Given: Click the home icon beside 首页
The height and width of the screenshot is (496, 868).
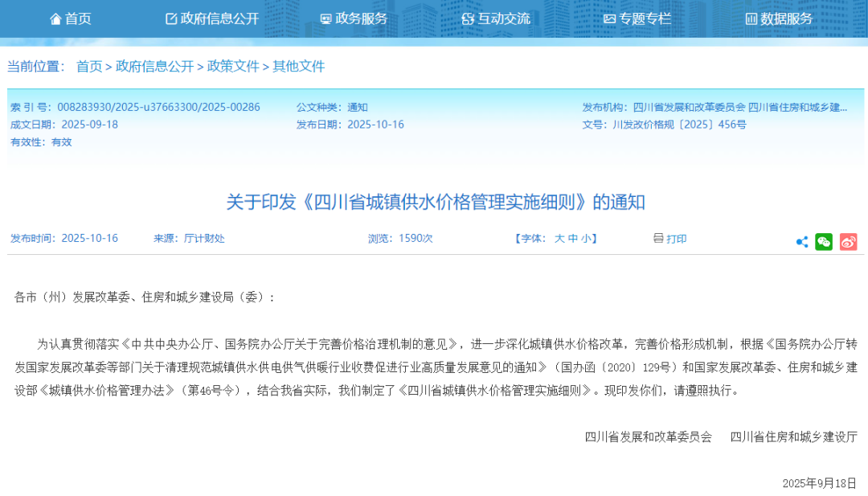Looking at the screenshot, I should point(55,18).
